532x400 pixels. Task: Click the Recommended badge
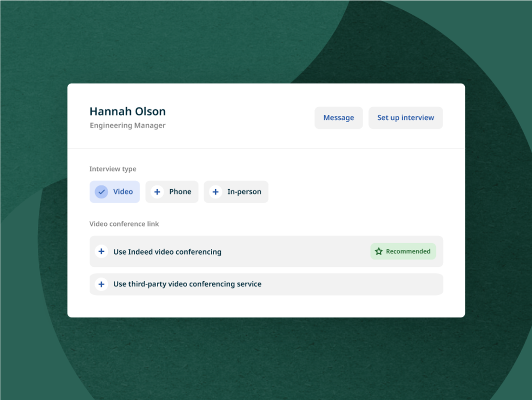point(403,251)
